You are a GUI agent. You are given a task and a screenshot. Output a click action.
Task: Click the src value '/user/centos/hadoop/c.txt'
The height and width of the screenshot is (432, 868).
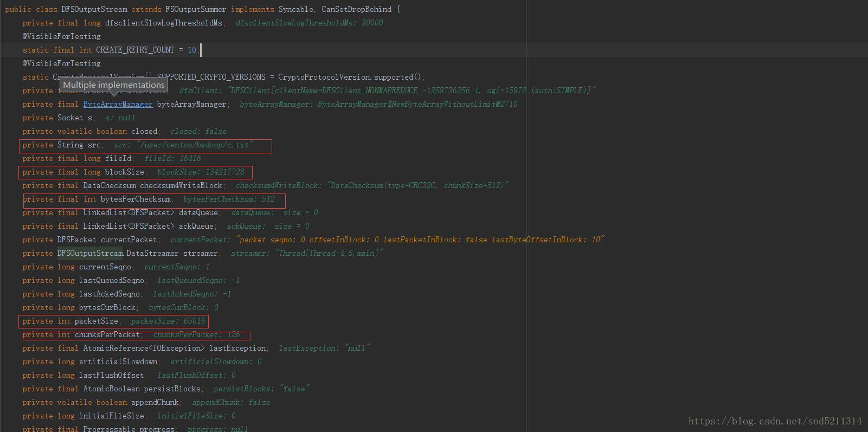click(x=195, y=145)
